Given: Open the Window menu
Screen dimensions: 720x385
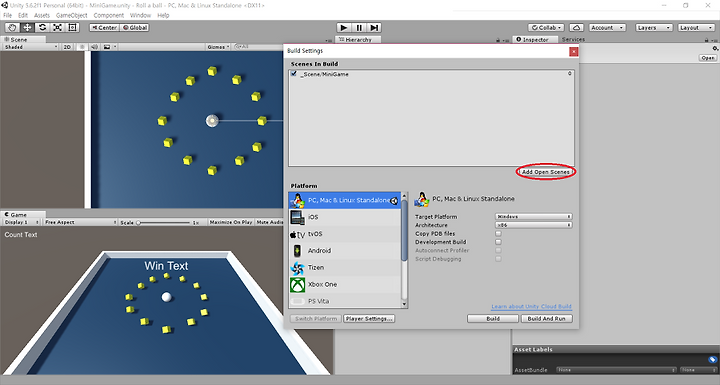Looking at the screenshot, I should [x=140, y=15].
